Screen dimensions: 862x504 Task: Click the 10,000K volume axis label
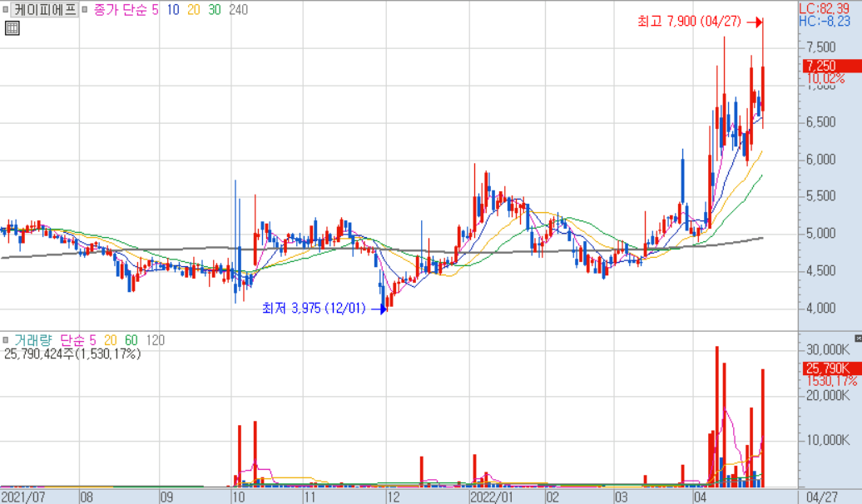point(828,440)
